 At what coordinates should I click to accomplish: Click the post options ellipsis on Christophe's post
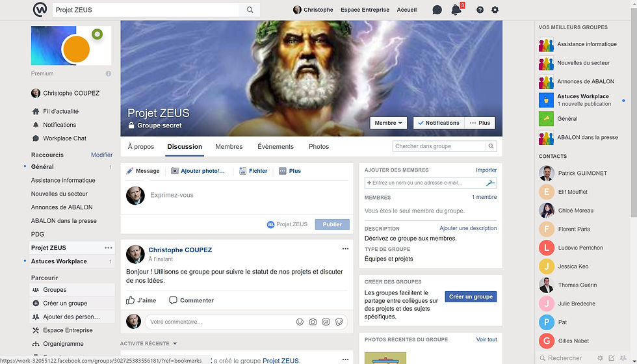[x=345, y=248]
